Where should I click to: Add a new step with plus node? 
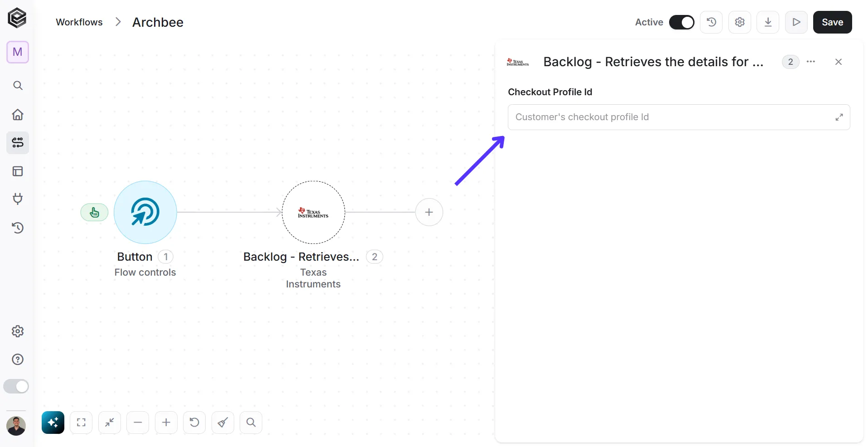(429, 212)
